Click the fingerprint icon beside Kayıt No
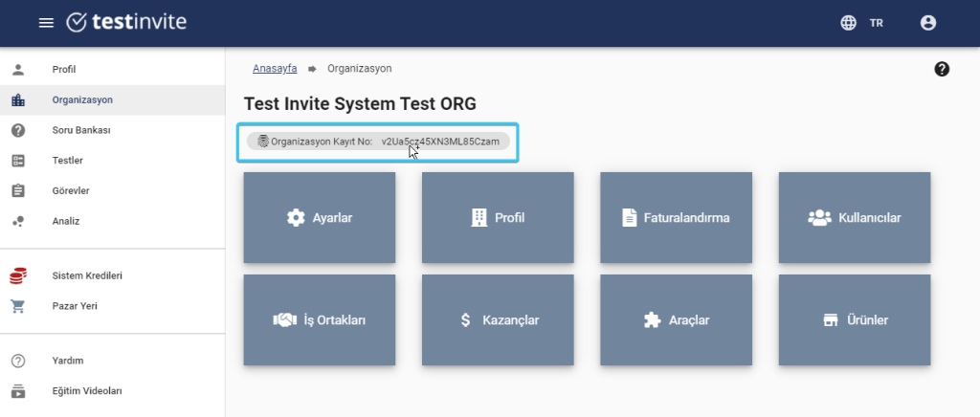 pyautogui.click(x=263, y=142)
